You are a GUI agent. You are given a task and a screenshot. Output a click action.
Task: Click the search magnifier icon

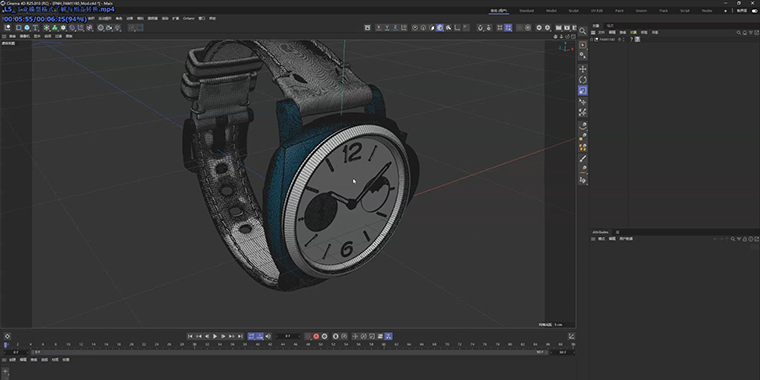(x=583, y=31)
